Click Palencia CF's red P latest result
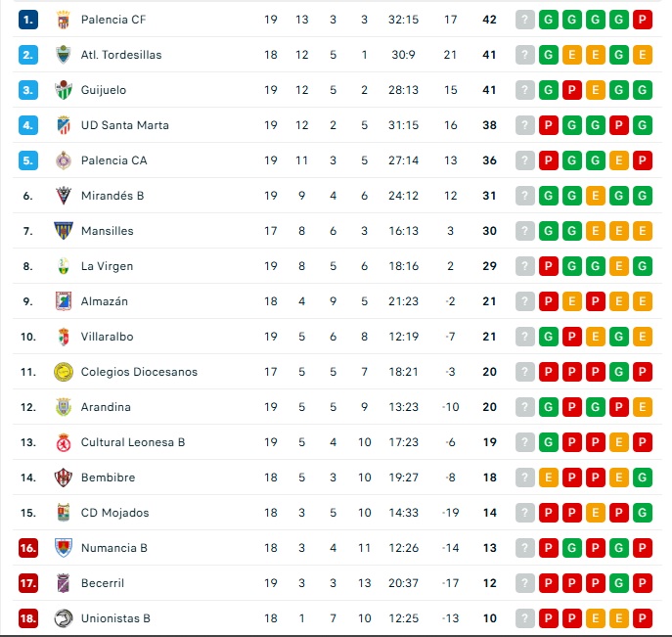The image size is (672, 637). click(643, 20)
